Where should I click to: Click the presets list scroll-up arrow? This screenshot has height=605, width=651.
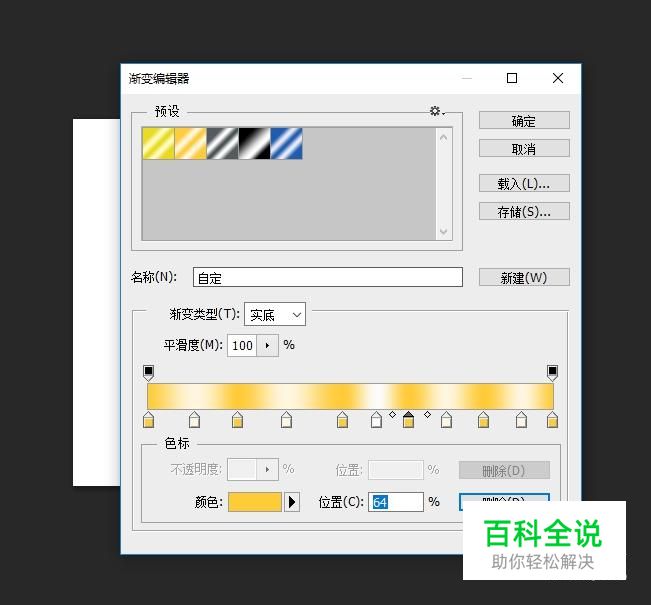(443, 137)
